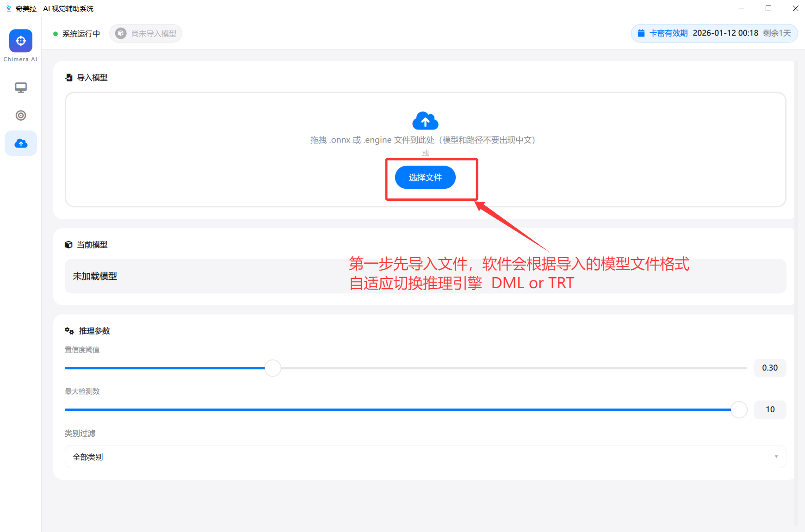Click the 选择文件 button
805x532 pixels.
click(x=425, y=177)
